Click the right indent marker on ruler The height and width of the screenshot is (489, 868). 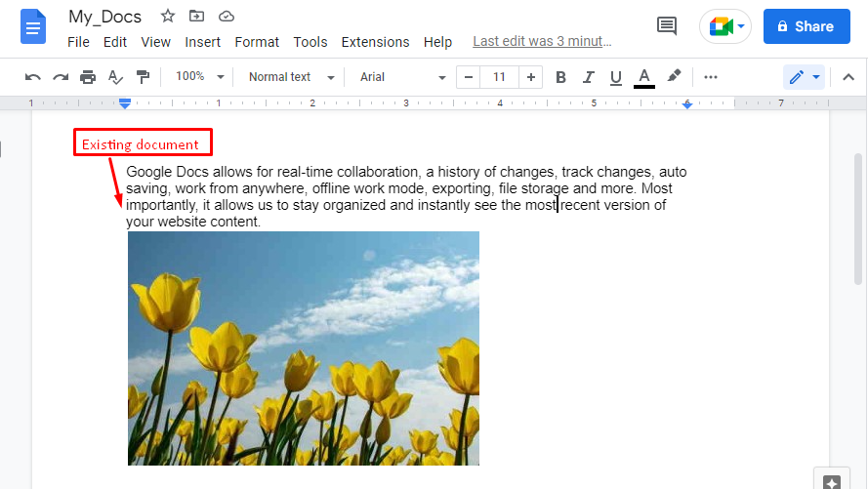(687, 104)
